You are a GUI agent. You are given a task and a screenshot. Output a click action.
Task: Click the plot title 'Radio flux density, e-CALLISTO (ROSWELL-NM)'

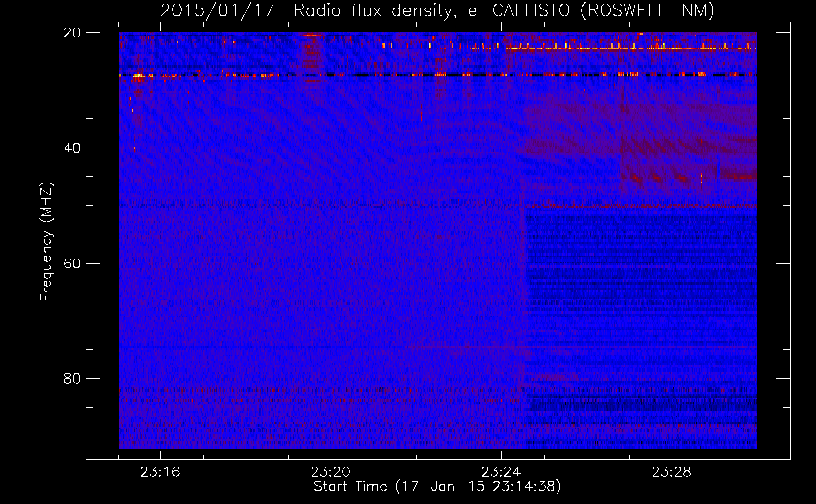point(504,11)
